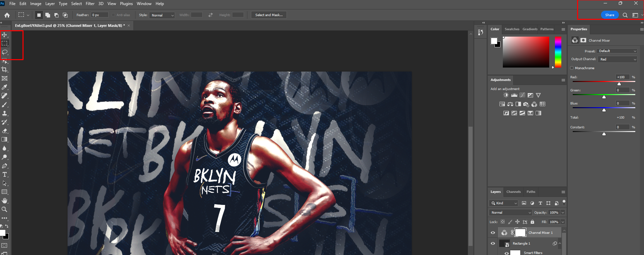Click the Feather input field
This screenshot has height=255, width=644.
[x=99, y=15]
